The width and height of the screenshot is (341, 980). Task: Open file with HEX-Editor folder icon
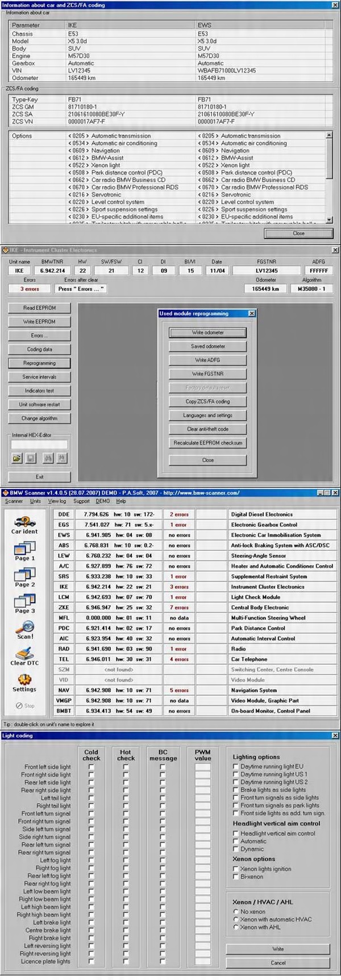[x=17, y=458]
